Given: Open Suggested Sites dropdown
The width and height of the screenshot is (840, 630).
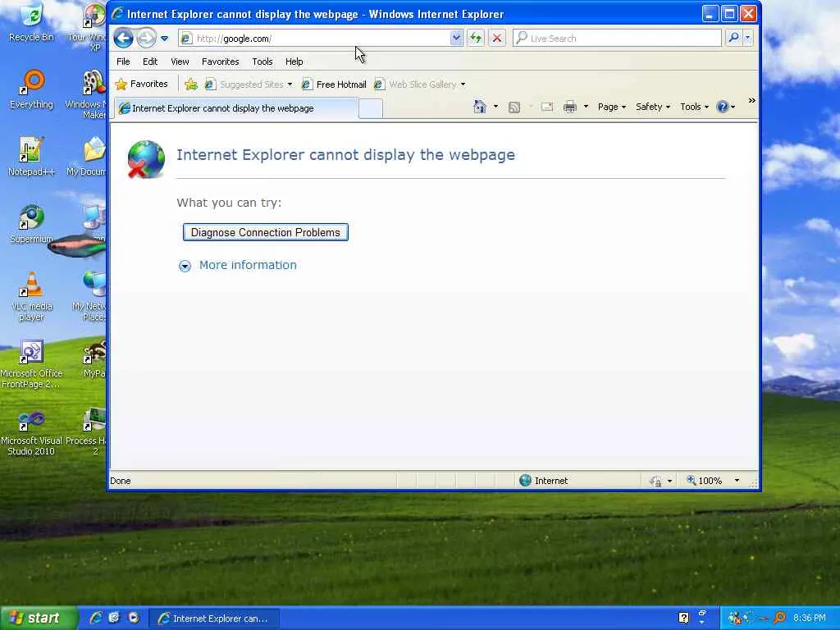Looking at the screenshot, I should (x=249, y=84).
